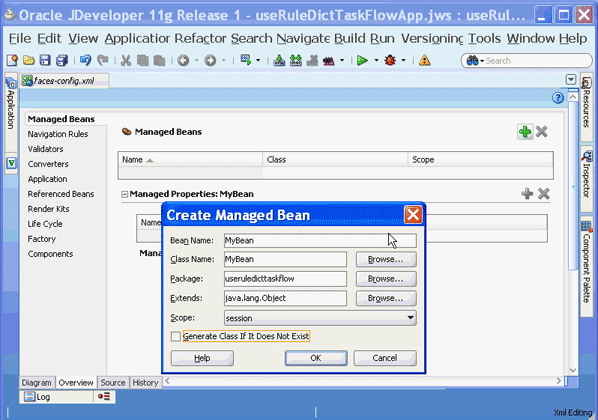This screenshot has width=598, height=420.
Task: Click the Copy toolbar icon
Action: (143, 60)
